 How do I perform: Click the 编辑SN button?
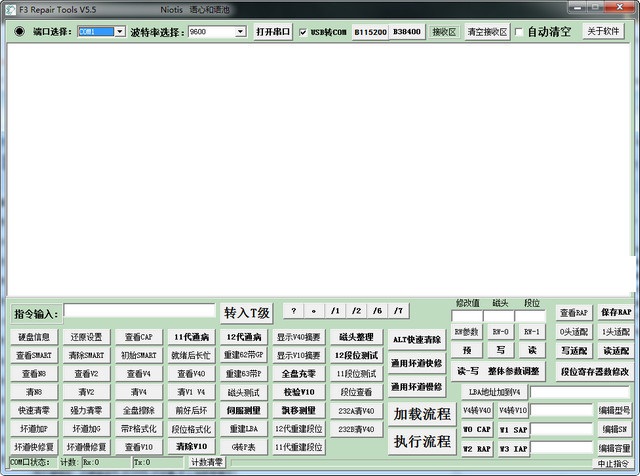(x=614, y=429)
